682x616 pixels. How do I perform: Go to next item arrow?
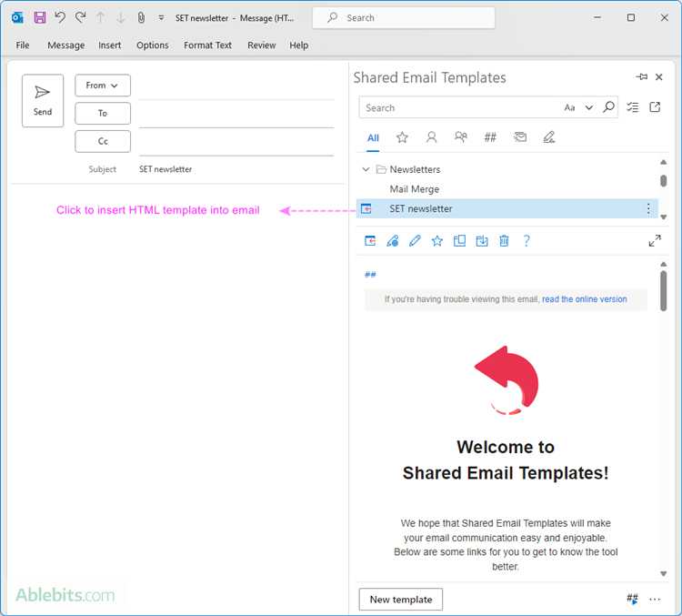pyautogui.click(x=121, y=18)
